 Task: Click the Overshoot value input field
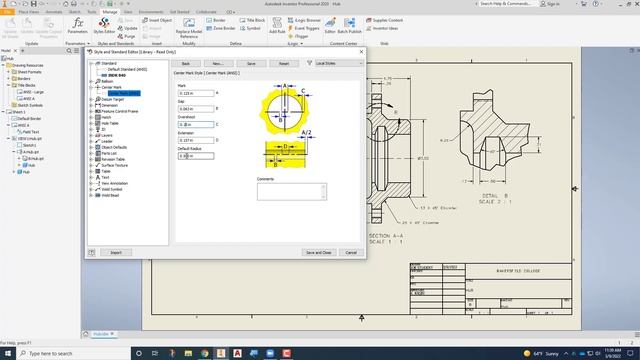(x=196, y=124)
